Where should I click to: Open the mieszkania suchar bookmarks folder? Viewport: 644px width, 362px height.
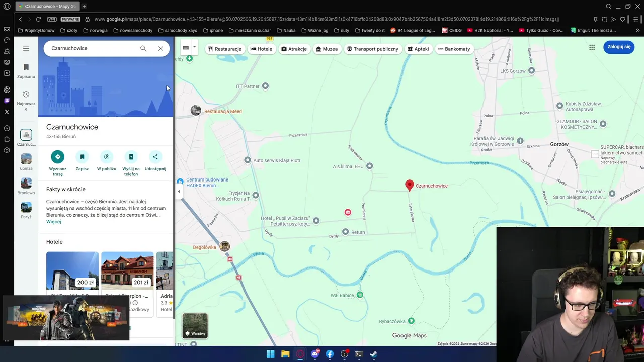click(250, 30)
